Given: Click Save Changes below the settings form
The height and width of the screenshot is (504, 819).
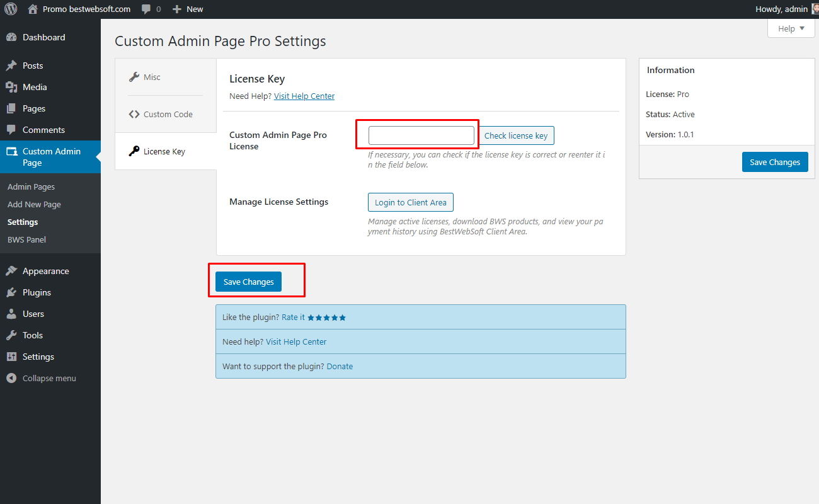Looking at the screenshot, I should coord(248,282).
